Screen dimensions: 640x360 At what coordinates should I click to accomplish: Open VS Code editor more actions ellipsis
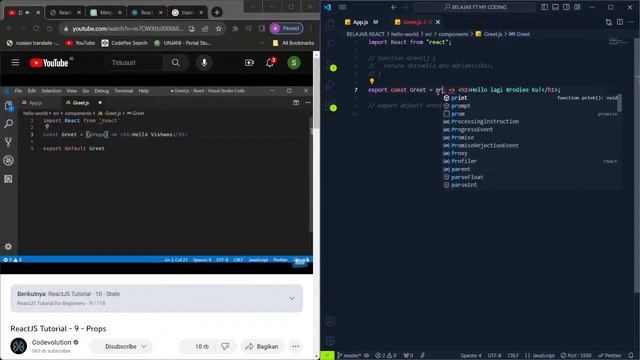point(631,22)
